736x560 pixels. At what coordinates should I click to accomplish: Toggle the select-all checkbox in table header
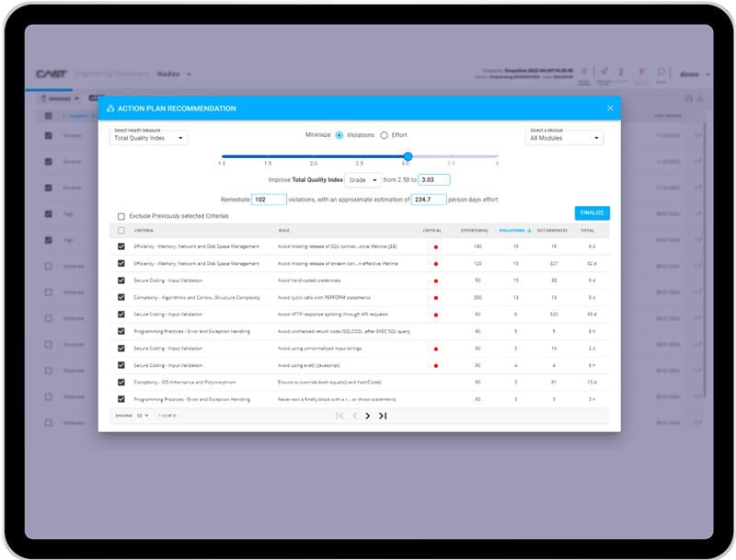[x=121, y=230]
